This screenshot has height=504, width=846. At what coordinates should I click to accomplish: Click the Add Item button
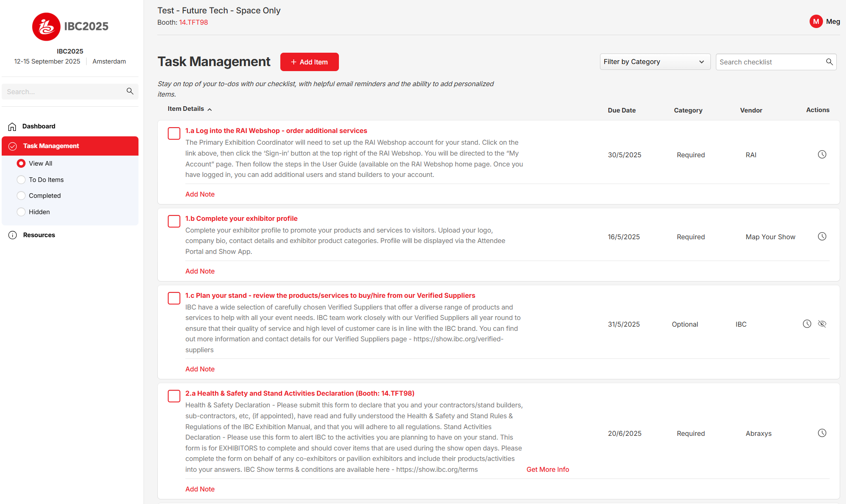[309, 62]
